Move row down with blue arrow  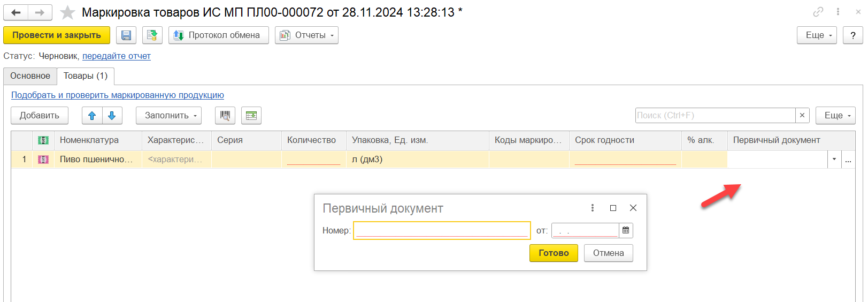coord(112,116)
